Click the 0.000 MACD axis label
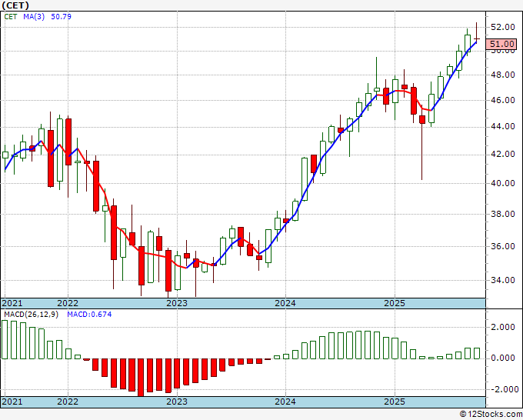Image resolution: width=523 pixels, height=420 pixels. (x=502, y=358)
